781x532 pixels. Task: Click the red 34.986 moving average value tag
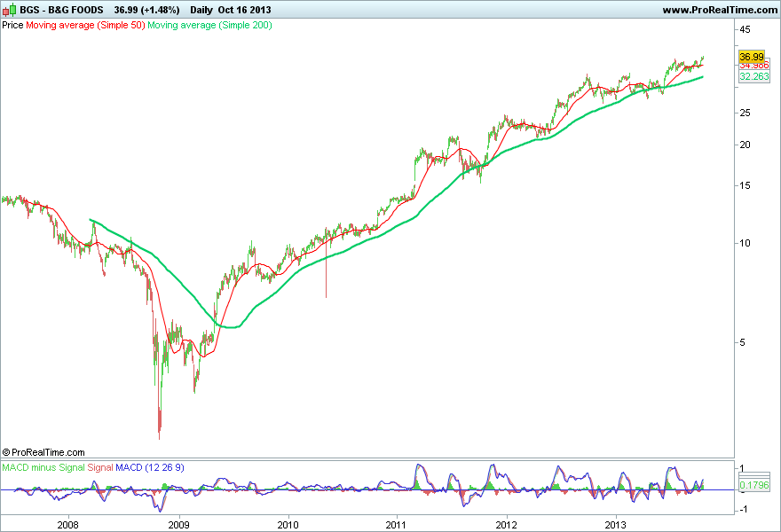pyautogui.click(x=754, y=66)
